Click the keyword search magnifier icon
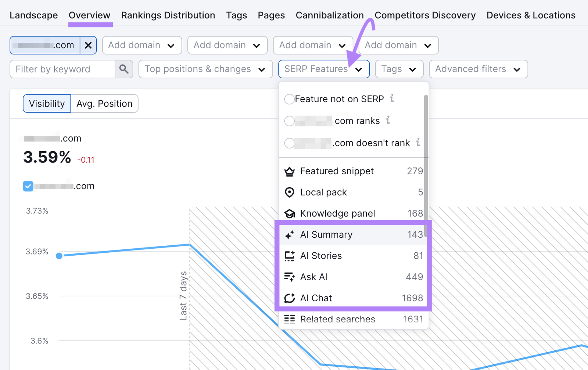 pos(124,69)
